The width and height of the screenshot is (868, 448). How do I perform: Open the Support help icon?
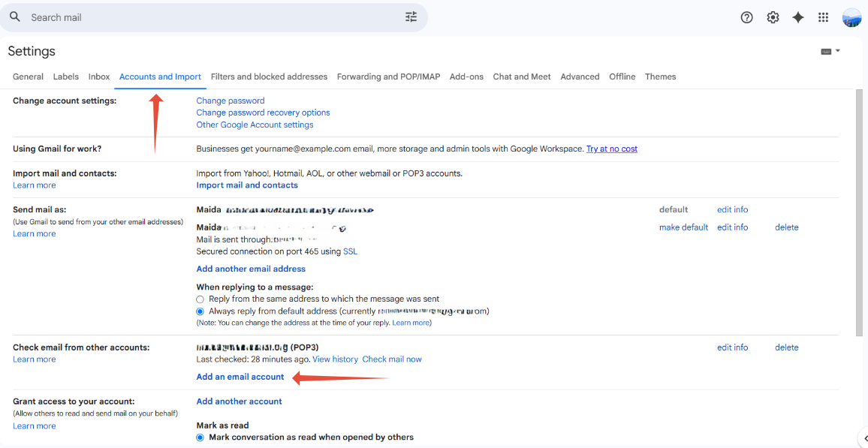[747, 18]
